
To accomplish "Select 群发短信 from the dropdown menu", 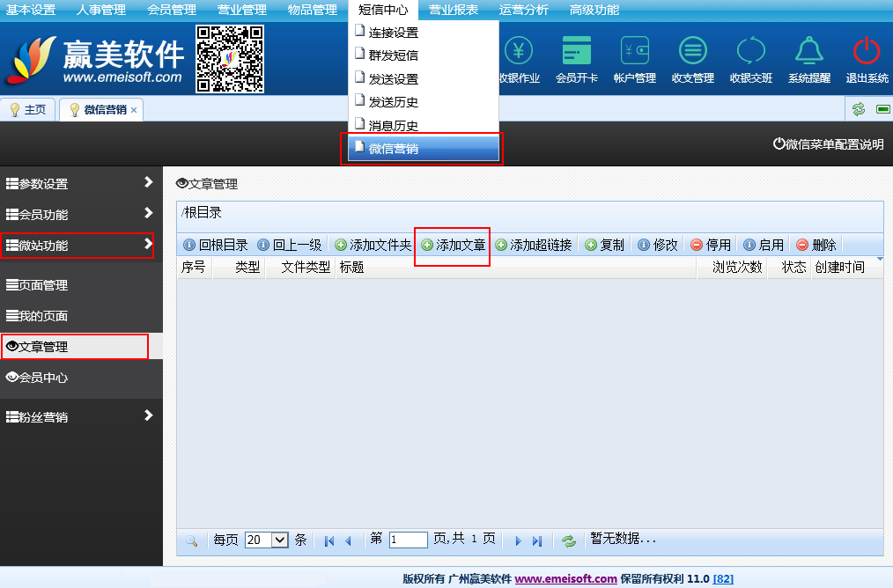I will [x=393, y=55].
